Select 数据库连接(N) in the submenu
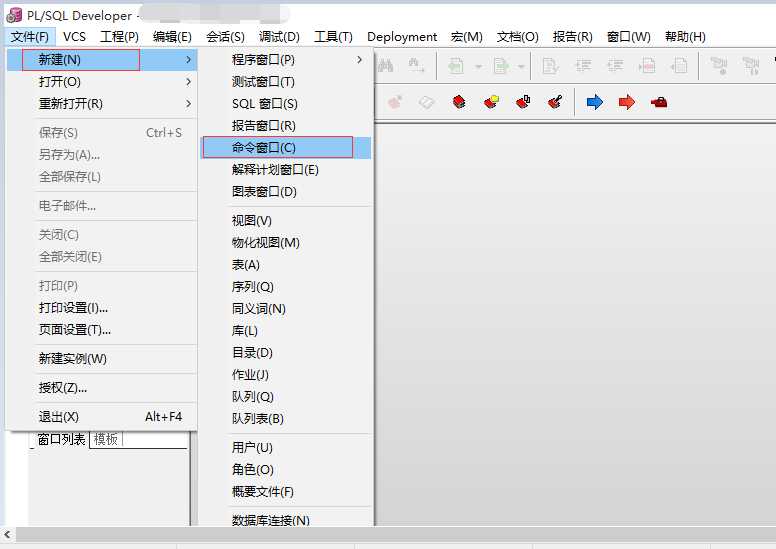The image size is (776, 549). (286, 520)
